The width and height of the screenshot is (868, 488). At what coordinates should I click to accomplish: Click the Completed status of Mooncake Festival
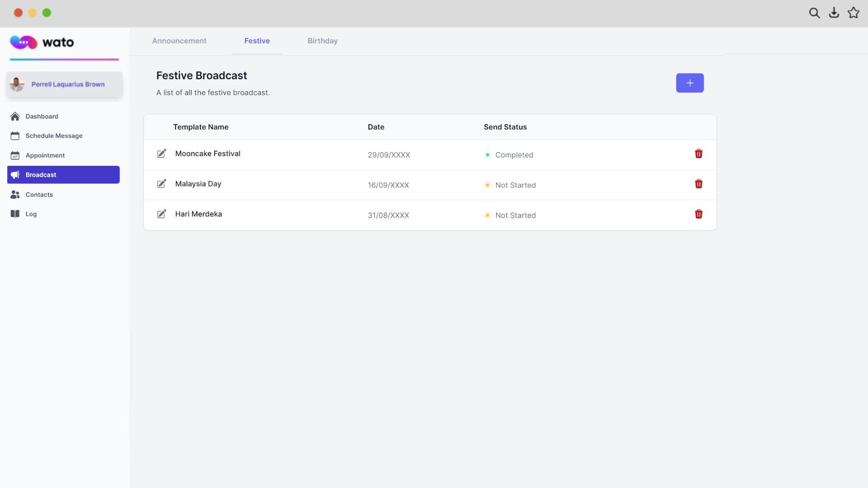click(x=509, y=155)
